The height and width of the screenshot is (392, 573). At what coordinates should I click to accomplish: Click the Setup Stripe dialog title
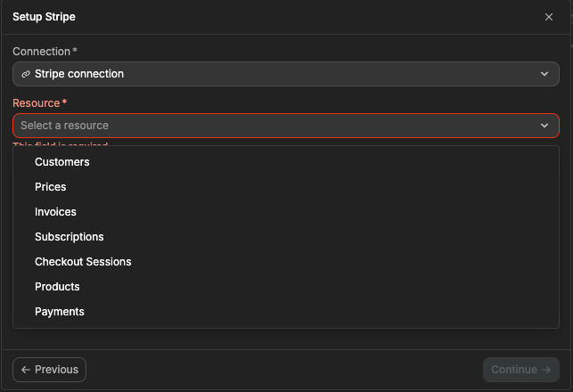tap(44, 17)
